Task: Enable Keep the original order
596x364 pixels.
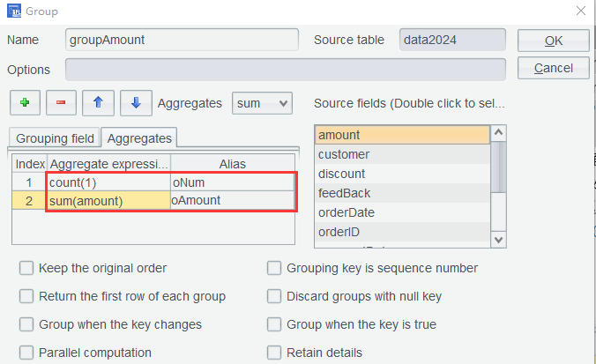Action: point(26,268)
